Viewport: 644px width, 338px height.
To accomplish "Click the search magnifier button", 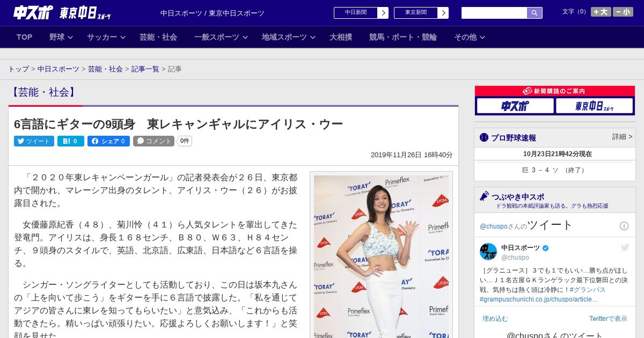I will [x=535, y=13].
